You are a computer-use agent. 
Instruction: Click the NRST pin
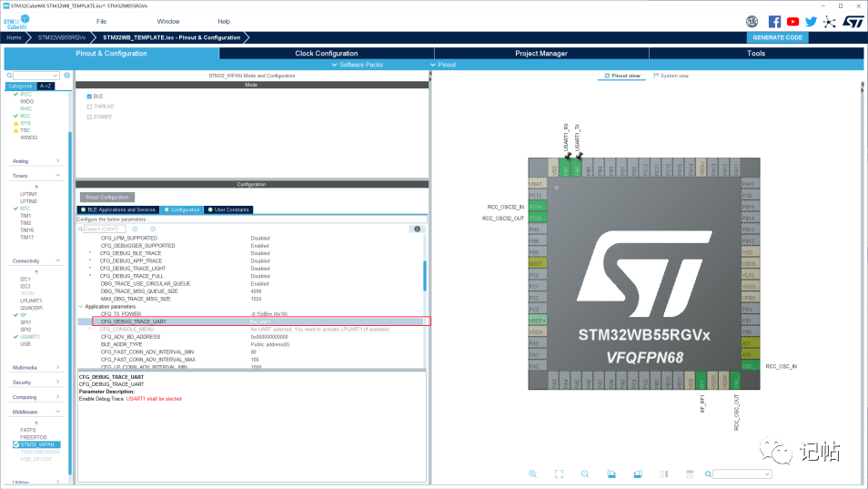point(537,263)
